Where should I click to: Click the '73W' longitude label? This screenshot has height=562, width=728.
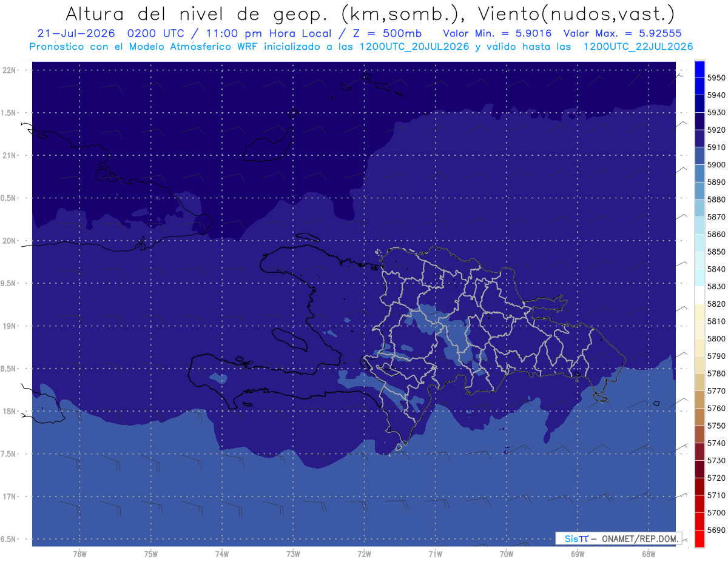point(293,554)
